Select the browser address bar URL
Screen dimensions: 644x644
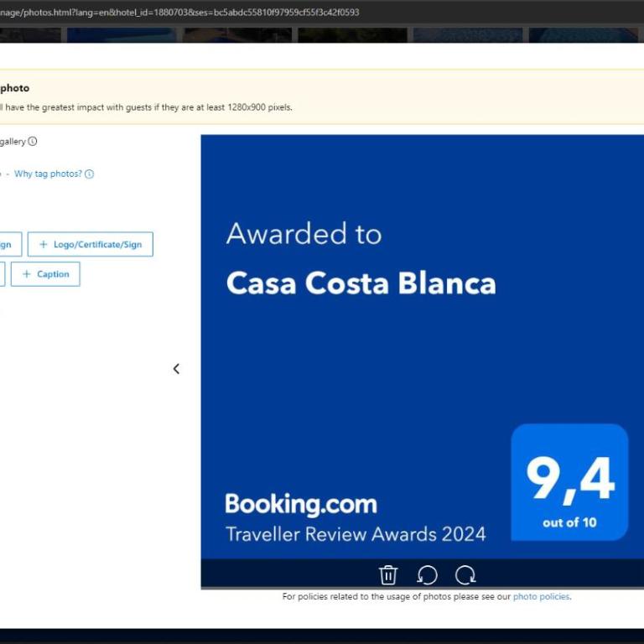click(x=179, y=13)
